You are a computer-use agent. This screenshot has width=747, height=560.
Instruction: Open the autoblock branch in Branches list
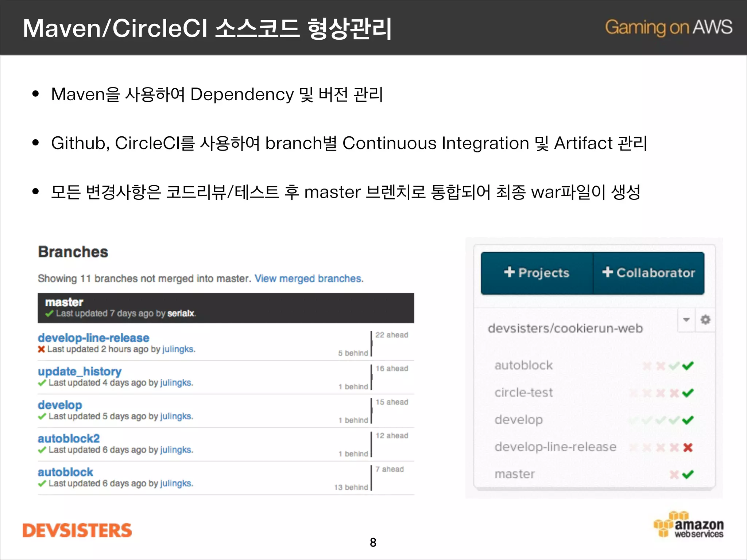[65, 472]
